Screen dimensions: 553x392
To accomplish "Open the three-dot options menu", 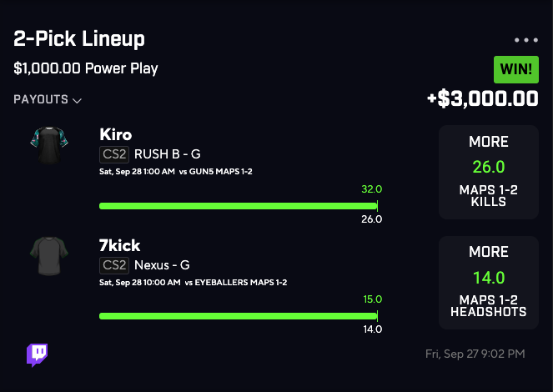I will [526, 40].
